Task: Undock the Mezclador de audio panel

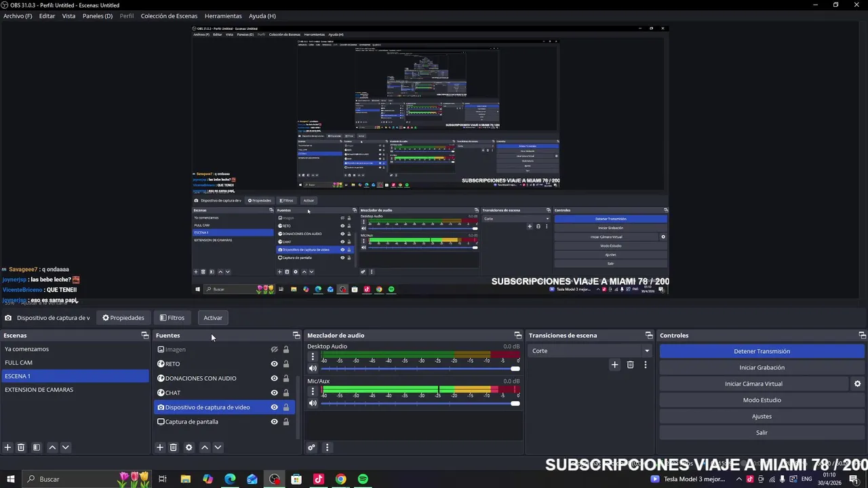Action: [x=518, y=335]
